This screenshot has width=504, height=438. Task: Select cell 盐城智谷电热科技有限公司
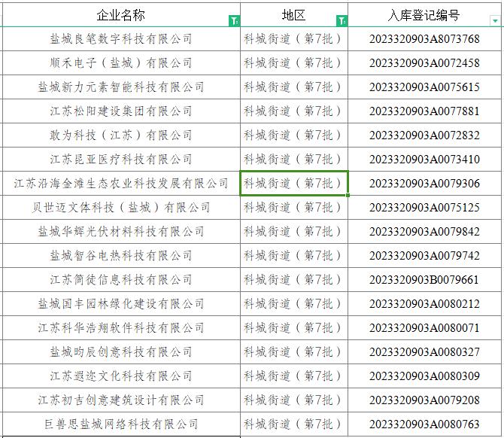121,256
